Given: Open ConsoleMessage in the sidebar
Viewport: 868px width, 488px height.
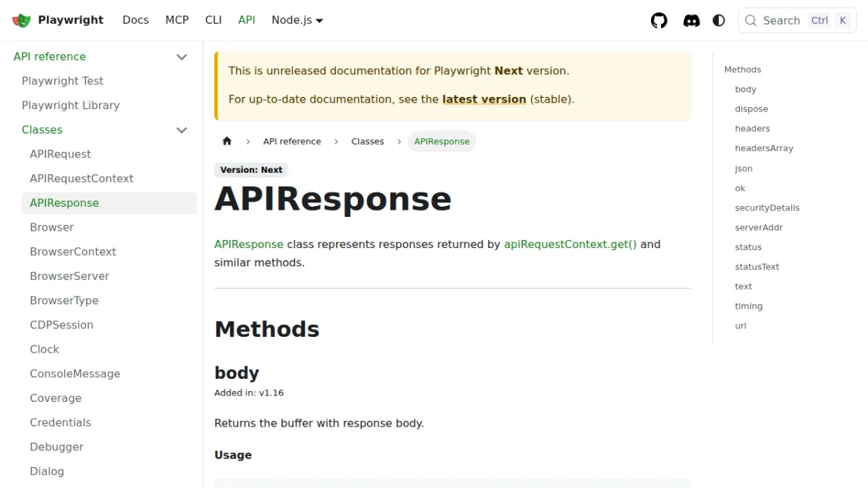Looking at the screenshot, I should point(75,374).
